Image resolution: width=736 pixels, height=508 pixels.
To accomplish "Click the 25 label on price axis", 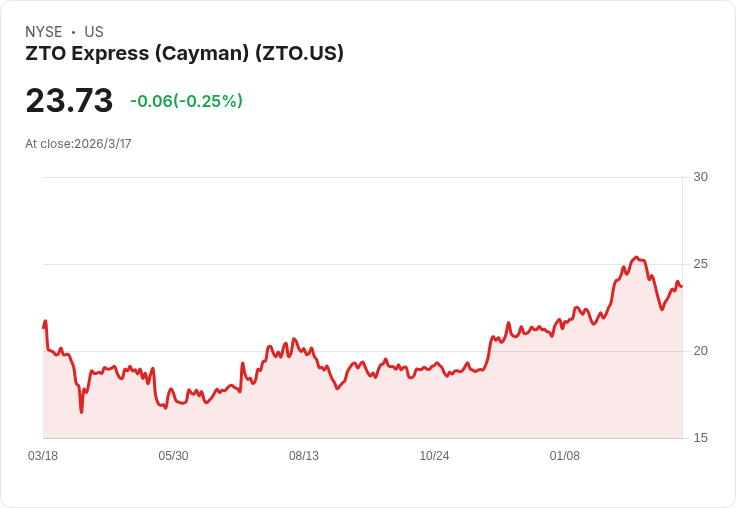I will point(700,264).
